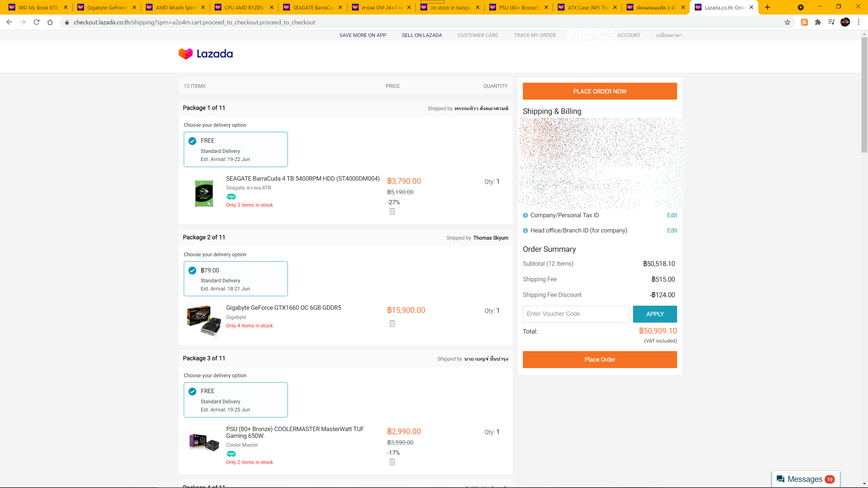
Task: Open the Chrome profile avatar
Action: [x=845, y=22]
